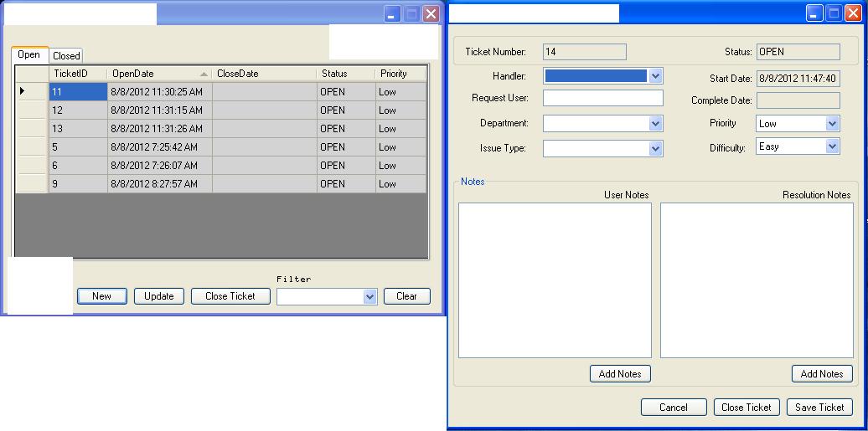The image size is (868, 431).
Task: Click the Status field showing OPEN
Action: tap(798, 52)
